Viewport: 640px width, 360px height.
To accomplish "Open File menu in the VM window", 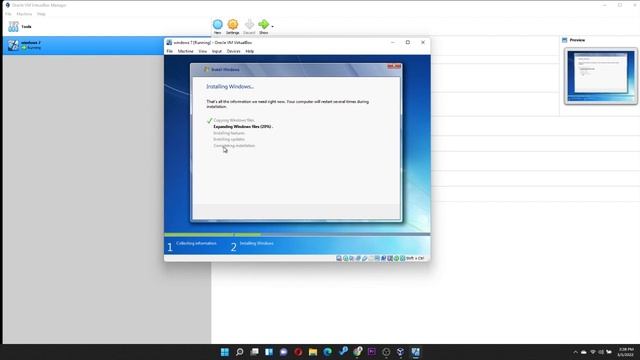I will click(169, 51).
